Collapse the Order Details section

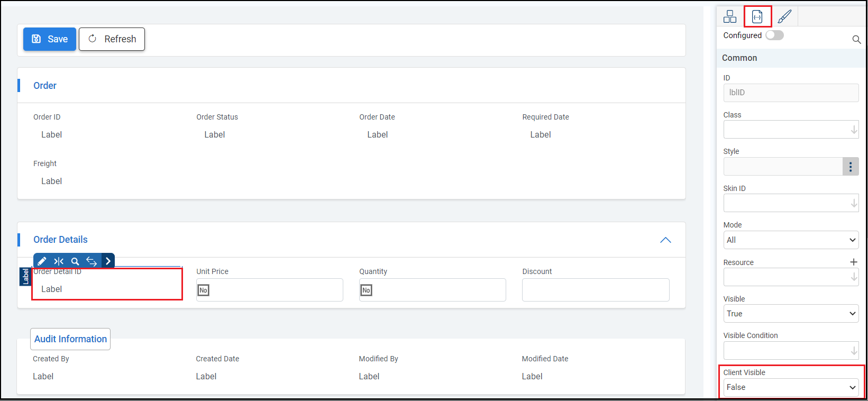tap(665, 240)
